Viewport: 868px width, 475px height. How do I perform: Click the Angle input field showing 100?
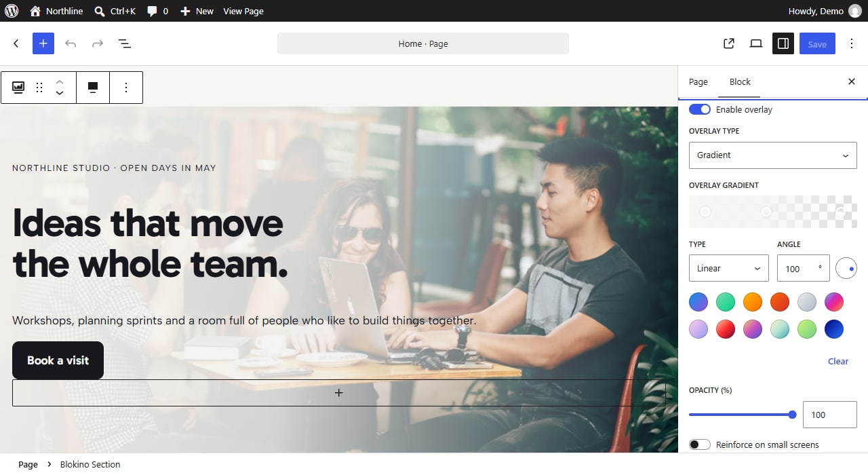tap(804, 268)
